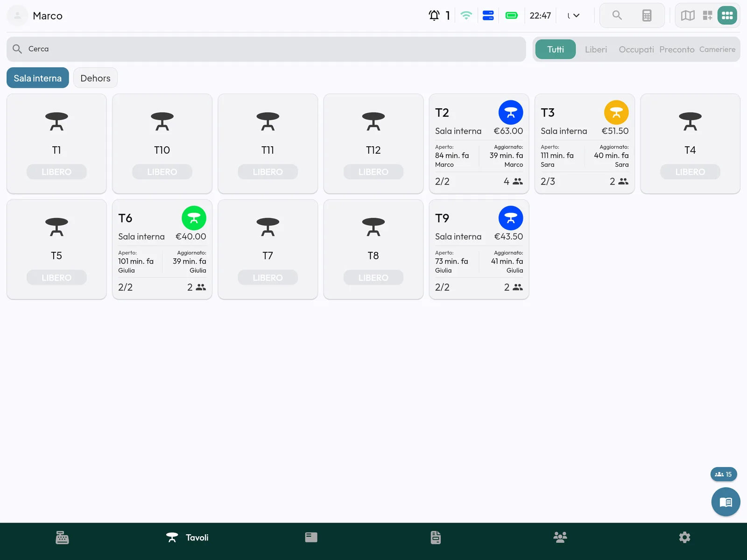
Task: Switch to Dehors room
Action: click(95, 78)
